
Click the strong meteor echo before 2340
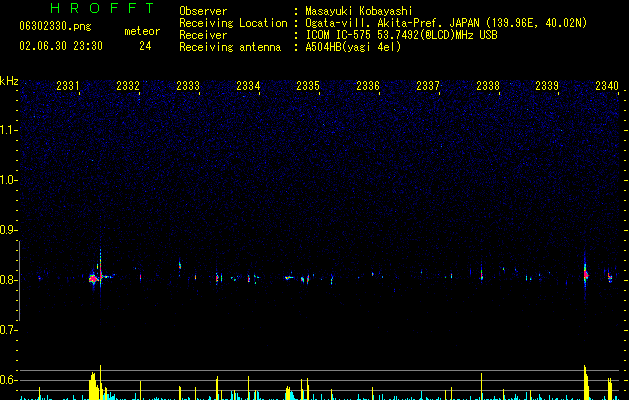click(585, 274)
